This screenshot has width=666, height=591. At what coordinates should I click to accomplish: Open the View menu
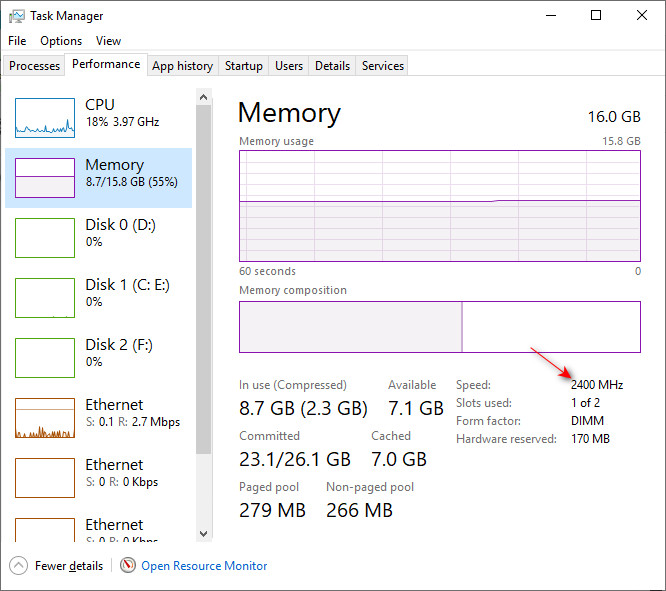(108, 41)
